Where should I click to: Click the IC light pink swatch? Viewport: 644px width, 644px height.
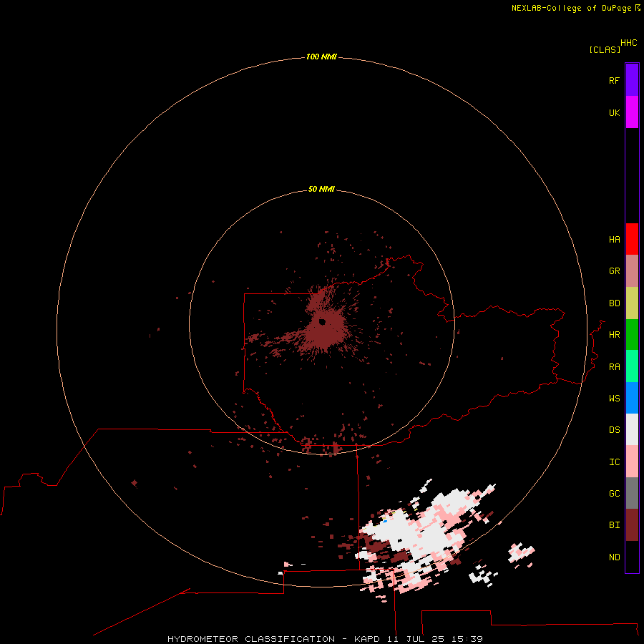tap(632, 462)
